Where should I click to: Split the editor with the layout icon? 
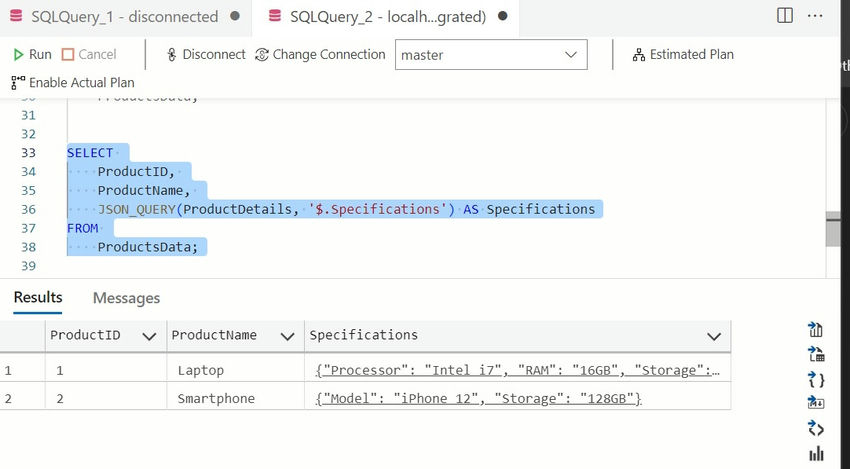tap(784, 16)
